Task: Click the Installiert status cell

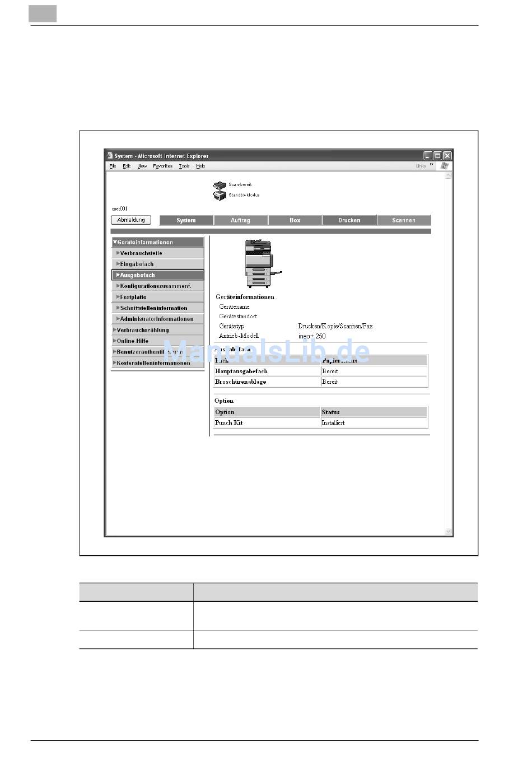Action: coord(374,422)
